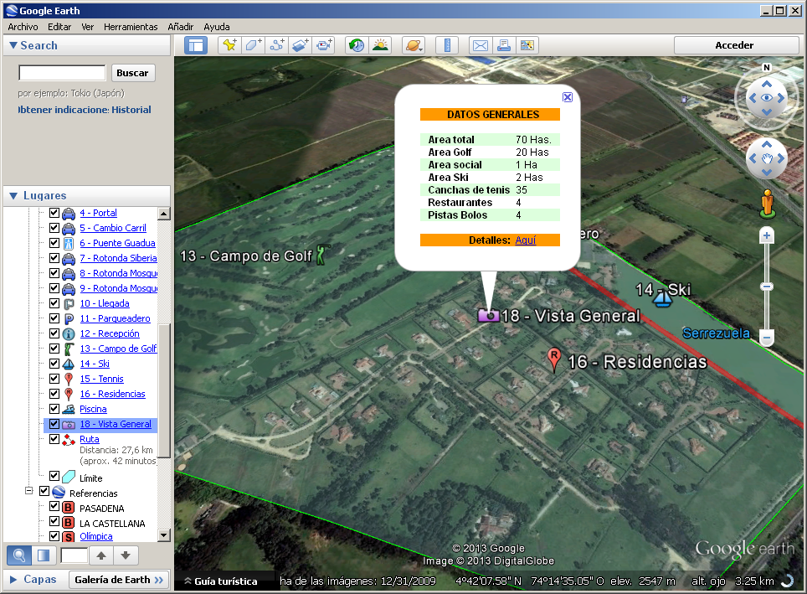Reset north with the N compass marker

tap(767, 67)
